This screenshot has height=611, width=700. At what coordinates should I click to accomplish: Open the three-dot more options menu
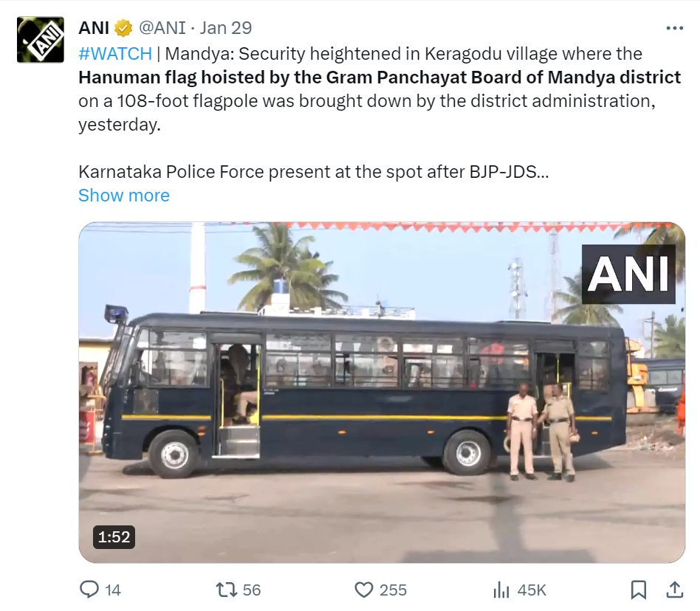pos(674,28)
